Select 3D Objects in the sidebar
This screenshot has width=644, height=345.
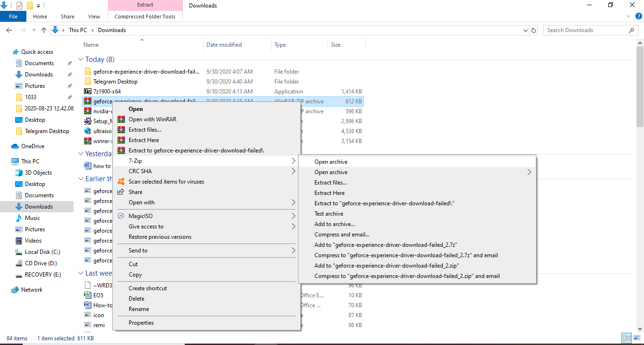point(38,173)
